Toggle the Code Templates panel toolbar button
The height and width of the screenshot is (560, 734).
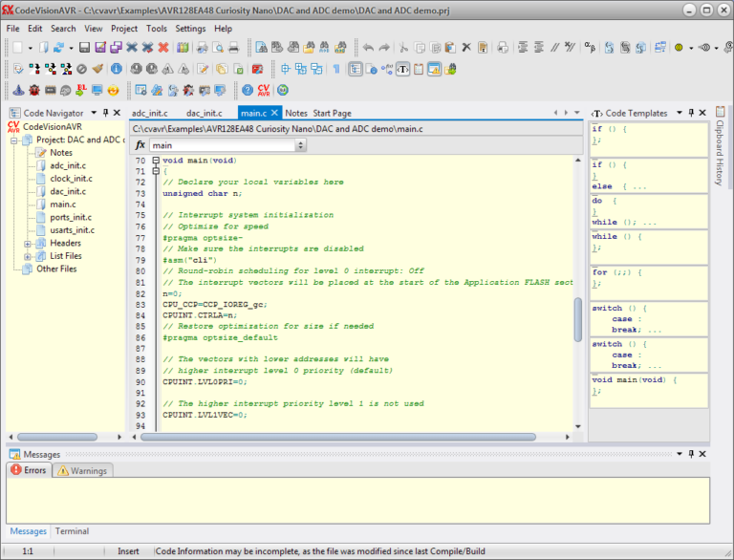(x=403, y=70)
